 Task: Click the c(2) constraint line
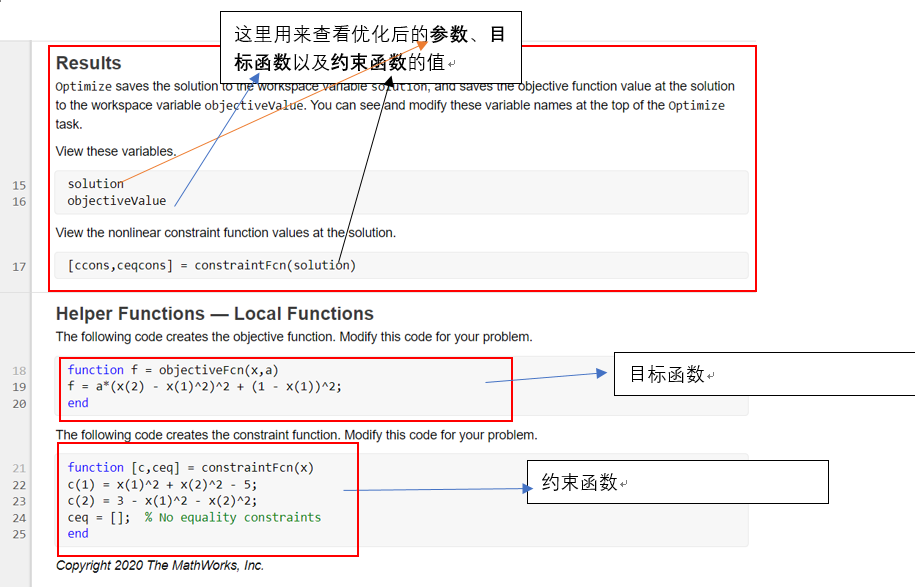point(162,501)
